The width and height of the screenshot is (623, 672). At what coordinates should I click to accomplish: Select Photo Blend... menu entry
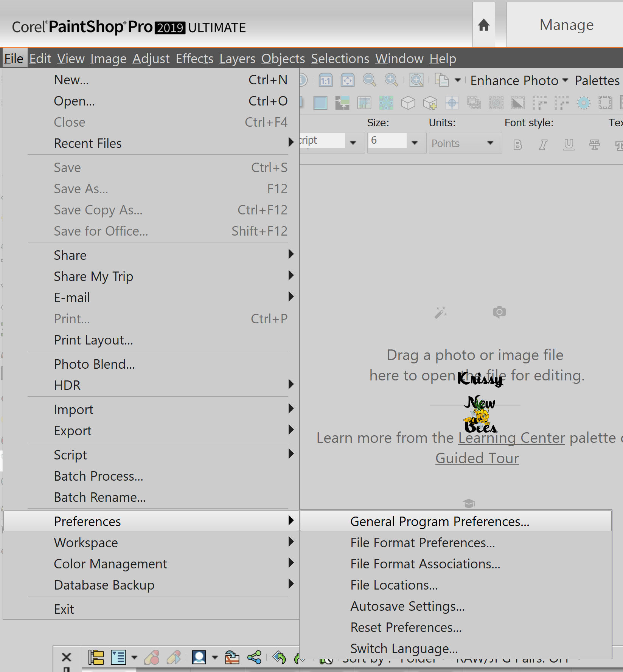pyautogui.click(x=151, y=364)
